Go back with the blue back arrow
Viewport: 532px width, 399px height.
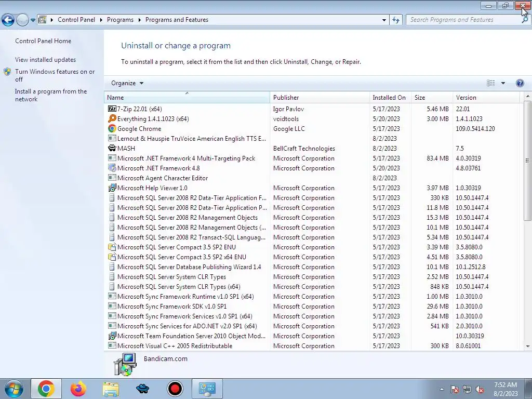(8, 20)
